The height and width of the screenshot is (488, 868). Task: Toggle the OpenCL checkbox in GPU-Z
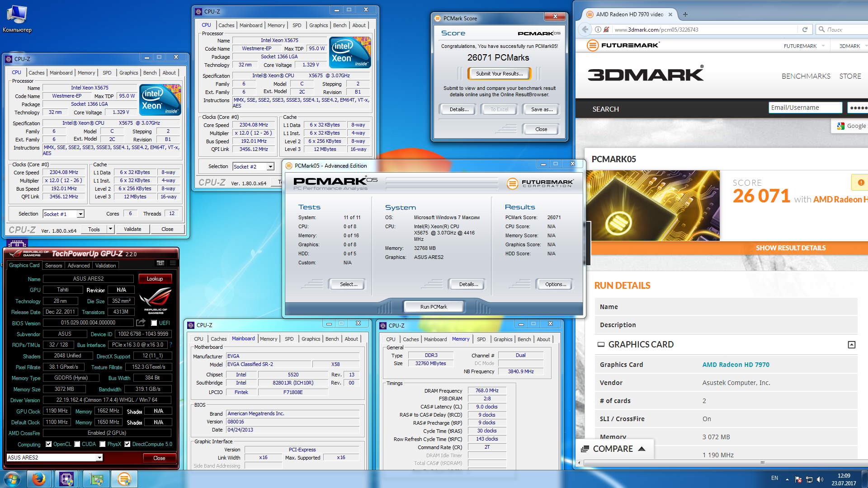point(49,444)
